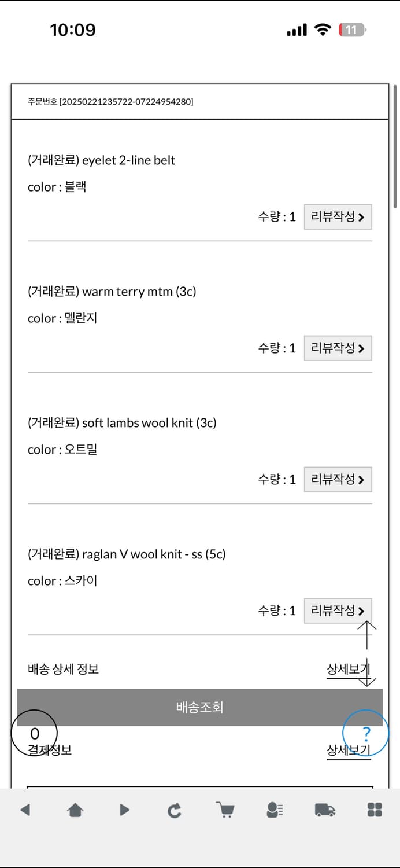Open the shopping cart icon
This screenshot has height=868, width=400.
225,810
